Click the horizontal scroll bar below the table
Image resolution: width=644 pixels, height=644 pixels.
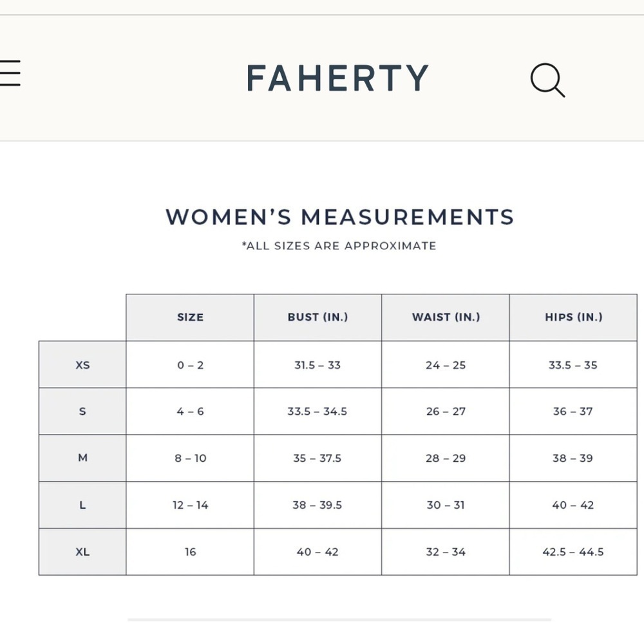point(339,620)
